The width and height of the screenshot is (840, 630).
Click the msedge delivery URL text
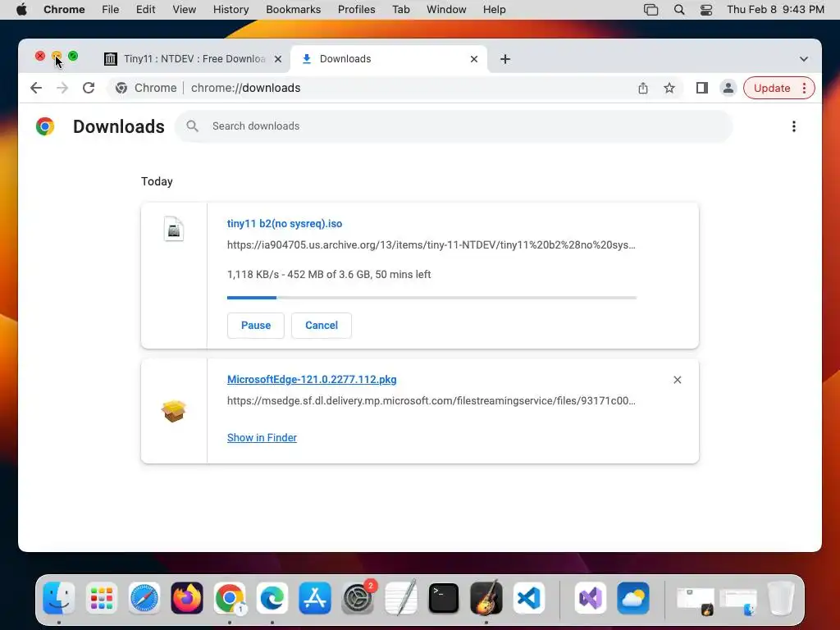coord(431,400)
